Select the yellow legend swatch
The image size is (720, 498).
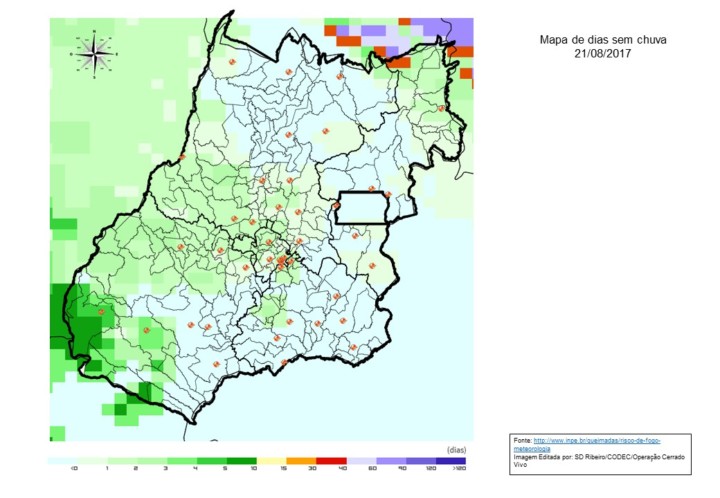click(270, 460)
